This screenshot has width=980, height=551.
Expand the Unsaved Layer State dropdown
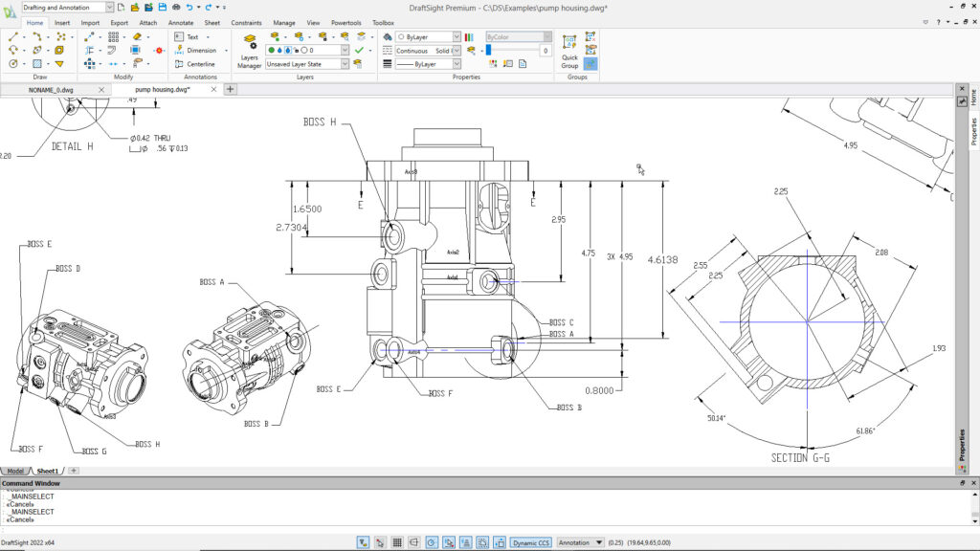345,64
